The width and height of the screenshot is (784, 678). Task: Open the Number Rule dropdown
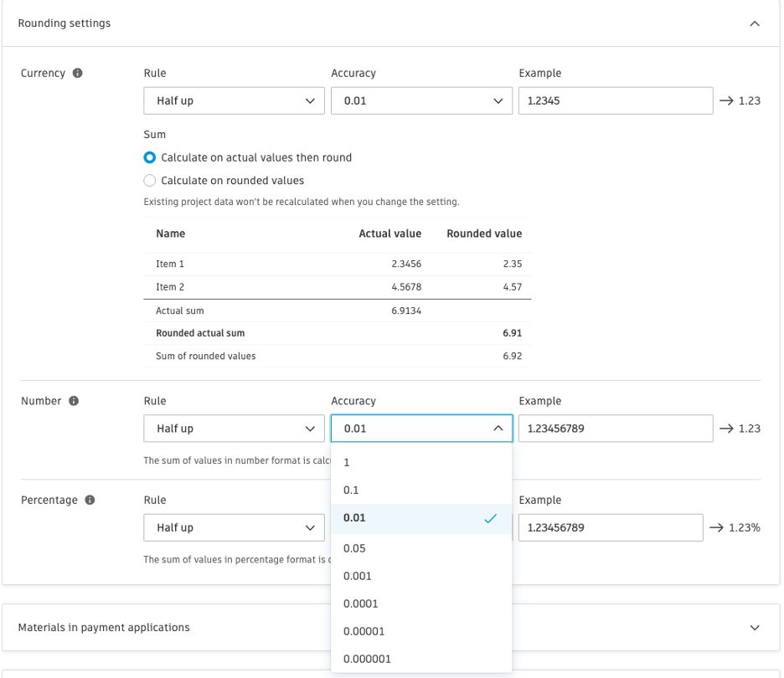(234, 429)
